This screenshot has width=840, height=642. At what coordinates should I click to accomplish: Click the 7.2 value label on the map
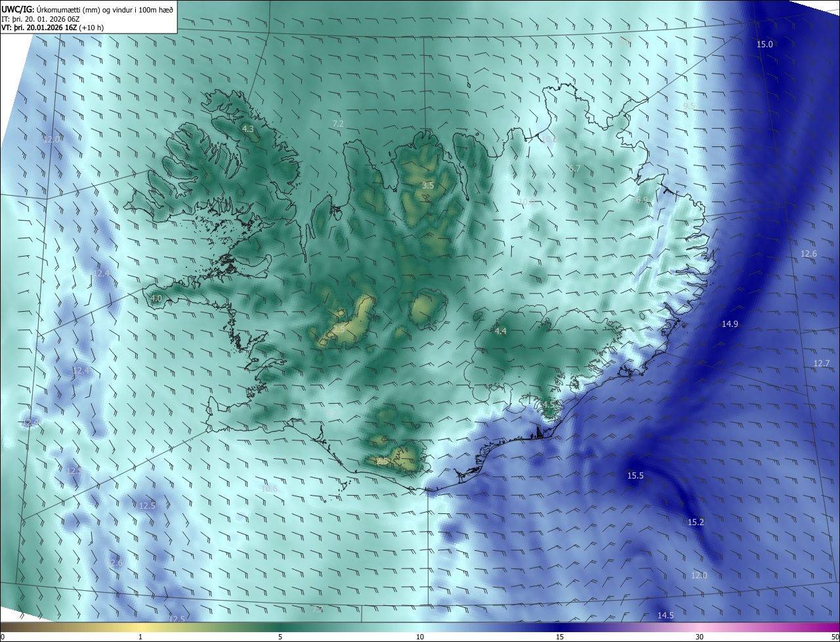tap(339, 124)
